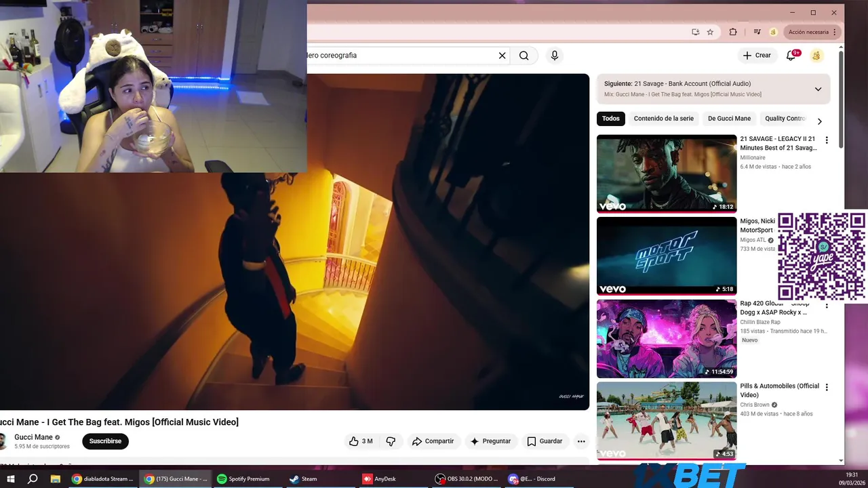The image size is (868, 488).
Task: Start voice search with the microphone
Action: point(555,56)
